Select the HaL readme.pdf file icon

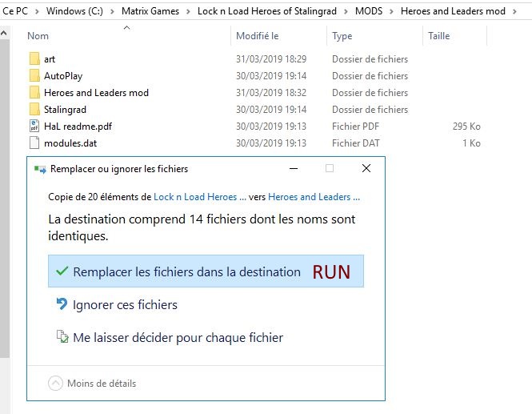[x=34, y=126]
